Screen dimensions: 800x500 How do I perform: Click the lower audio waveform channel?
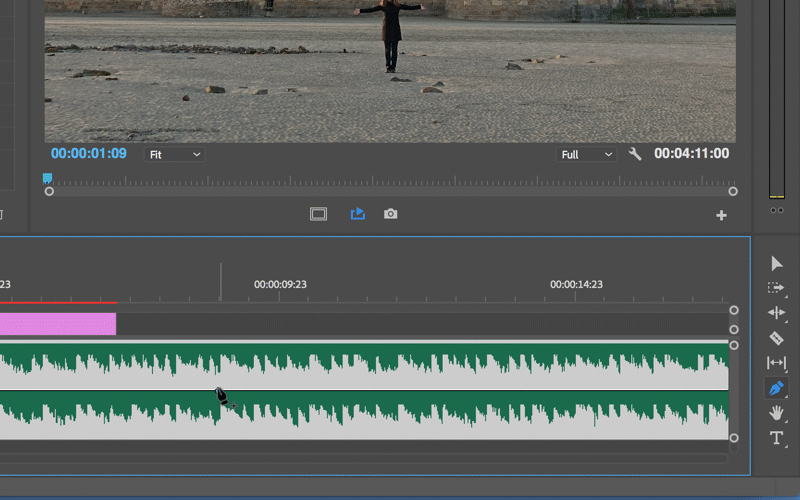coord(364,415)
